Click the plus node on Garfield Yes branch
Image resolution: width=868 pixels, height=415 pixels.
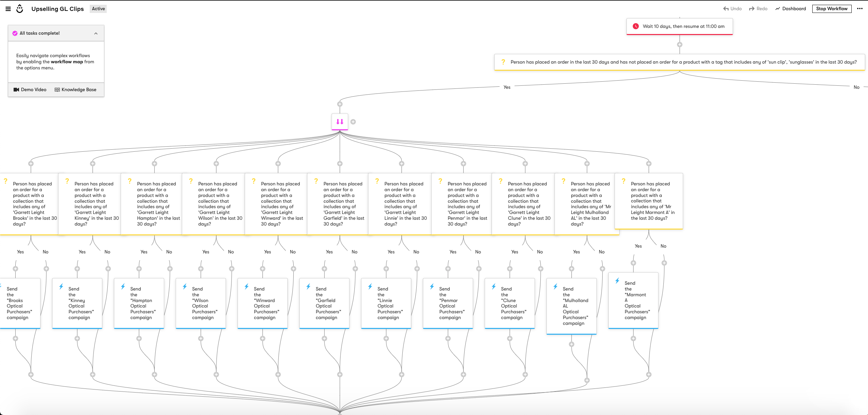tap(325, 269)
